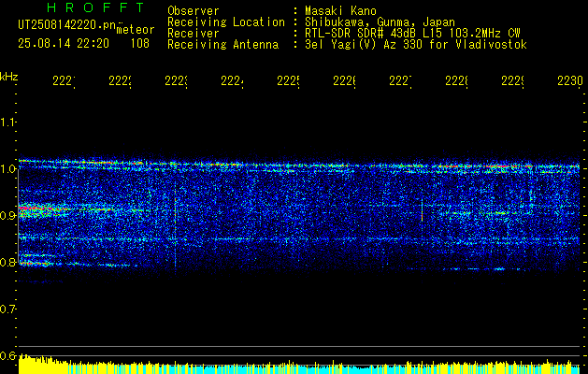
Task: Click the RTL-SDR SDR# receiver details
Action: 412,34
